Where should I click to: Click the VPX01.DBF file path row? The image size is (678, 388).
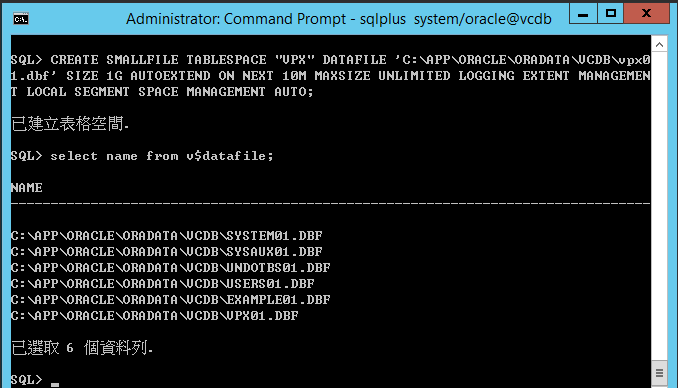(154, 316)
